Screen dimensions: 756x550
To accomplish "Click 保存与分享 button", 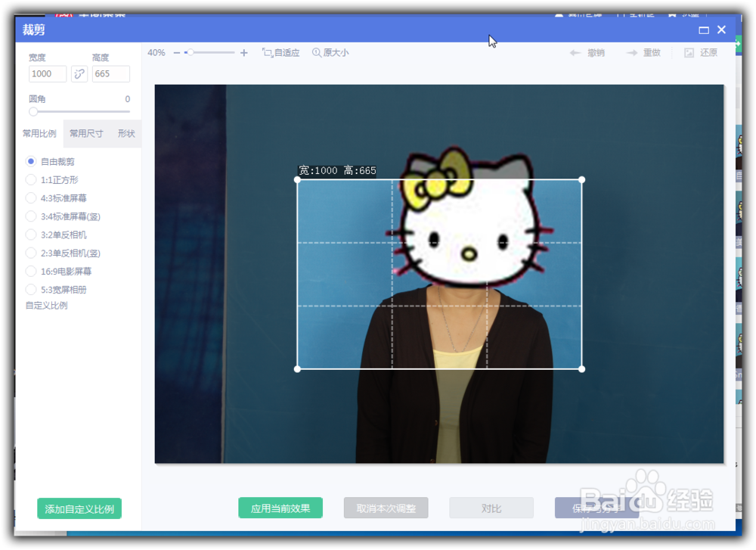I will [x=597, y=508].
